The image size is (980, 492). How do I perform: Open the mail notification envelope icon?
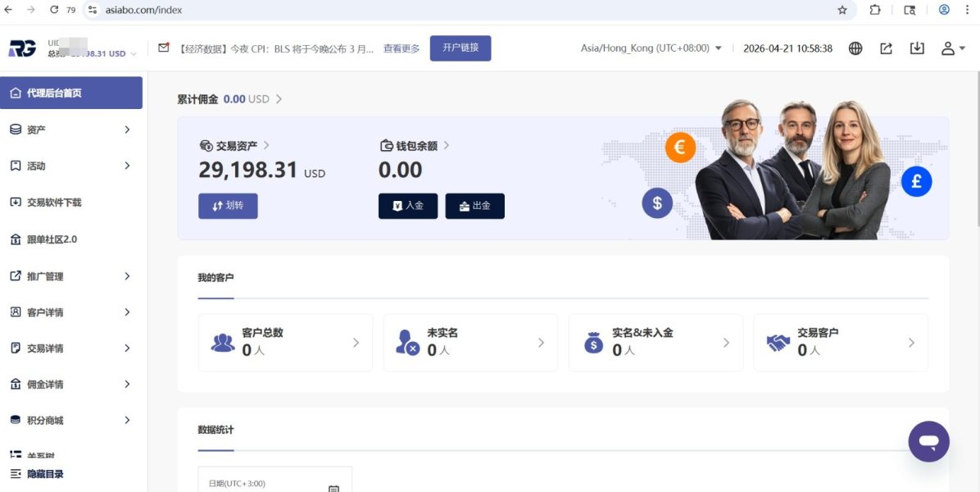pos(164,48)
